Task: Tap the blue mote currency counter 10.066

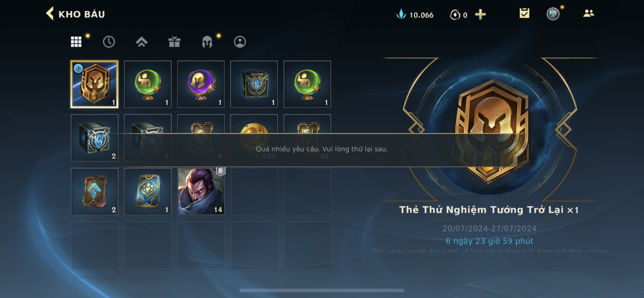Action: click(x=415, y=15)
